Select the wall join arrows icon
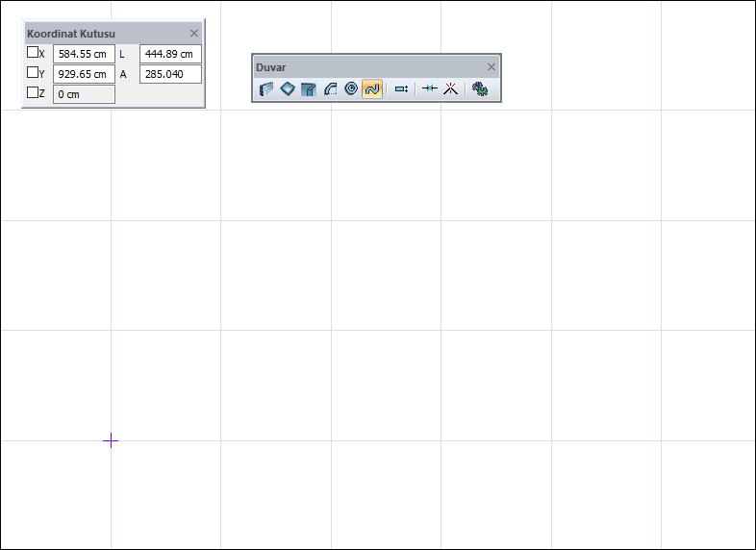 click(x=429, y=89)
